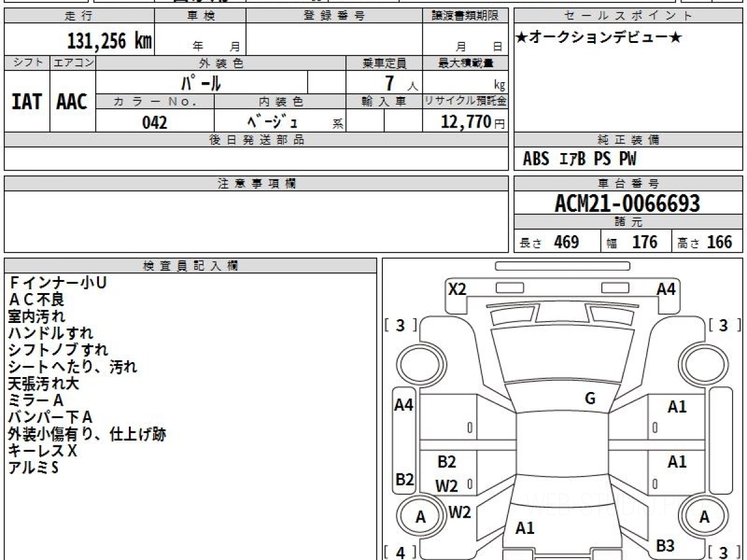
Task: Click the 検査員記入欄 header bar
Action: pos(190,266)
